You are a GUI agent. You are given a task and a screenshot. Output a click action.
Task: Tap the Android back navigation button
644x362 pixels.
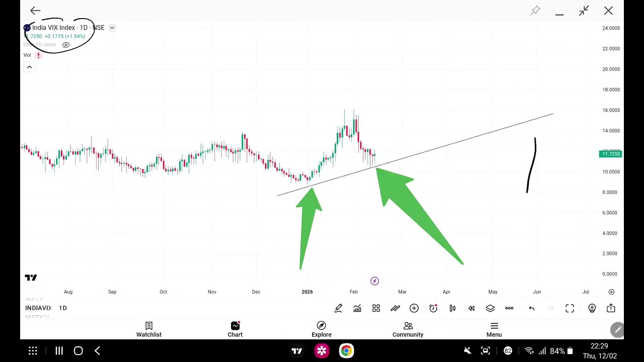tap(97, 351)
